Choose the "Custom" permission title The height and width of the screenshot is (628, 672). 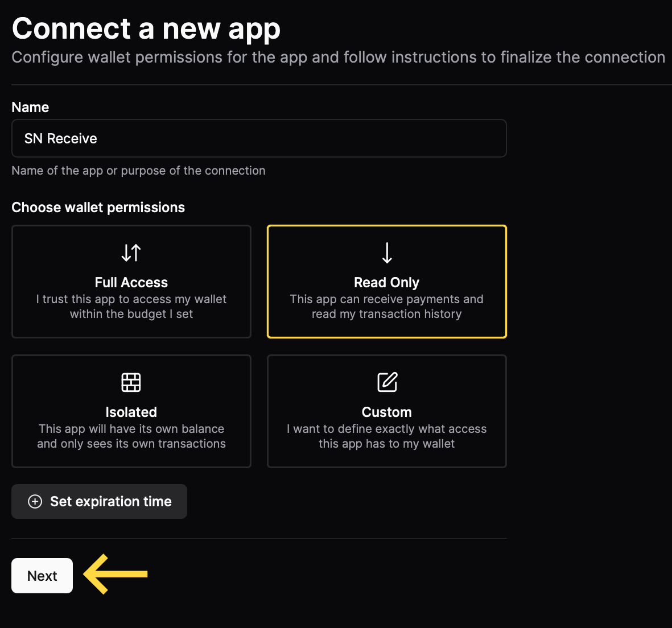386,412
